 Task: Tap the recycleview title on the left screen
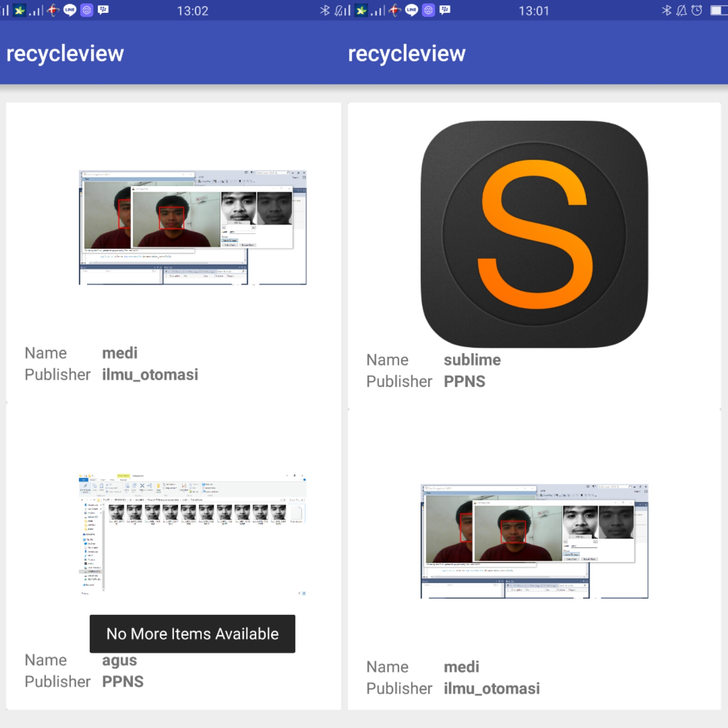[x=65, y=54]
